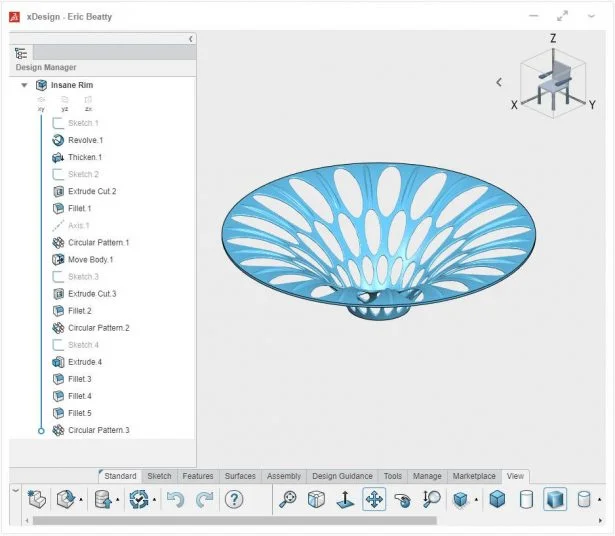Click the Redo arrow in the toolbar

coord(205,499)
